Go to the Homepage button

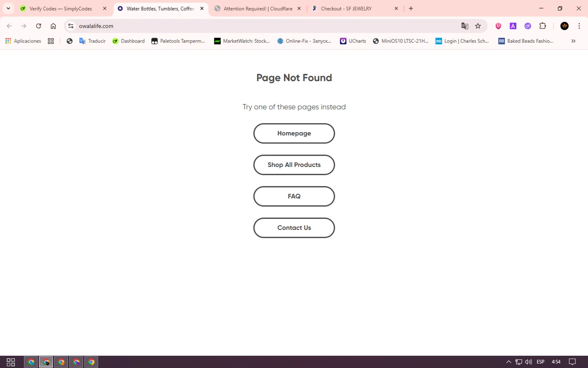click(x=294, y=133)
